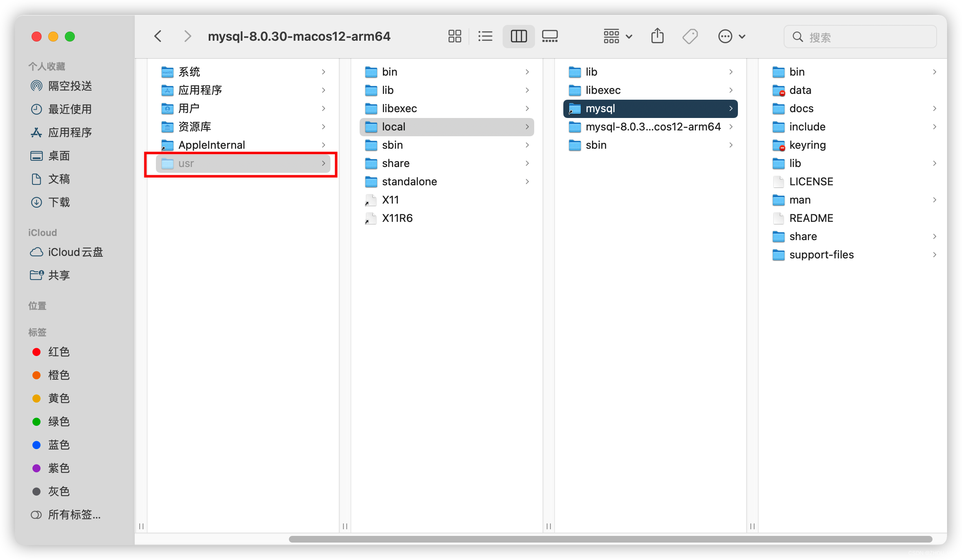Filter by the red tag
Screen dimensions: 962x560
[58, 352]
